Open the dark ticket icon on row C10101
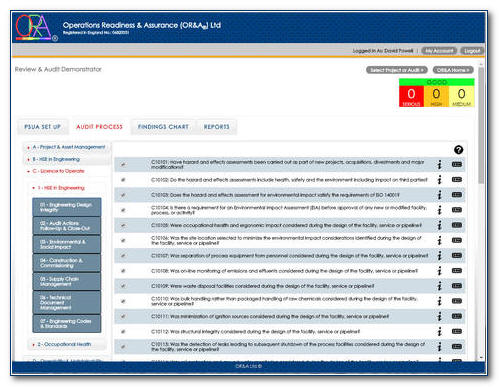The width and height of the screenshot is (499, 387). point(457,164)
